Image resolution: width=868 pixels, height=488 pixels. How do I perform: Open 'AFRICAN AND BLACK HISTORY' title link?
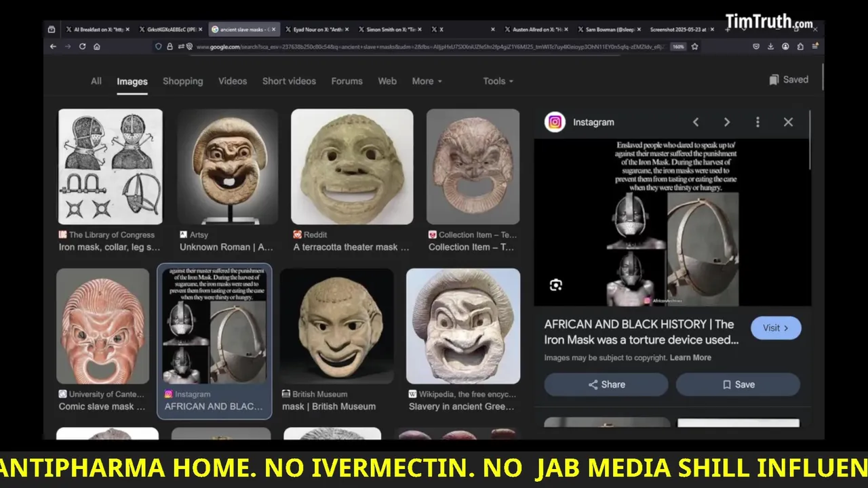pos(642,332)
